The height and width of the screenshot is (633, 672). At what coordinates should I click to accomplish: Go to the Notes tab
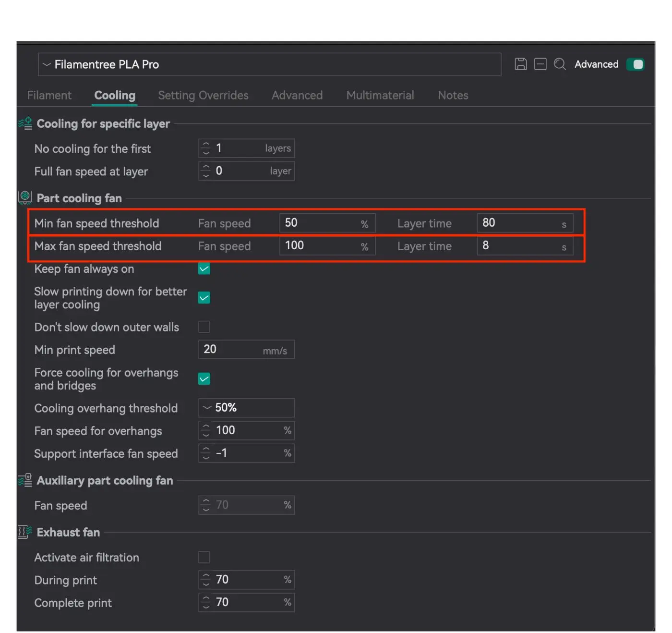[x=453, y=96]
